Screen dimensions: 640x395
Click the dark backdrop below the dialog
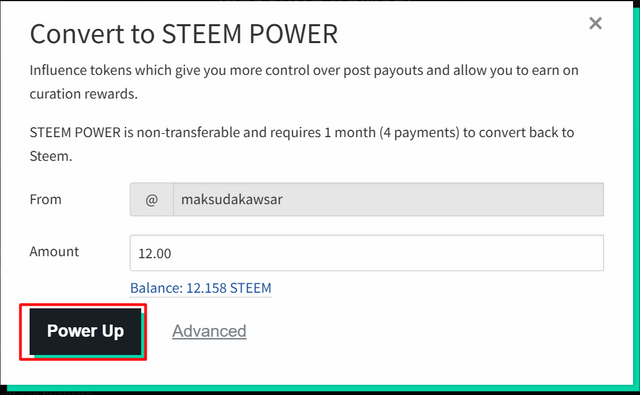[x=320, y=392]
